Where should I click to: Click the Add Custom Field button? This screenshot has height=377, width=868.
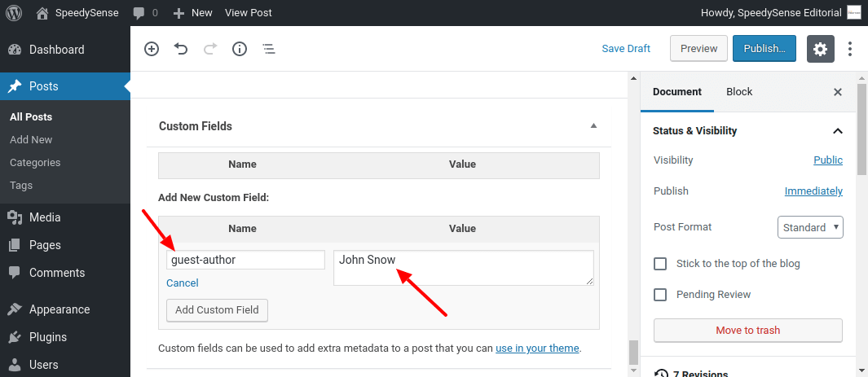click(217, 310)
